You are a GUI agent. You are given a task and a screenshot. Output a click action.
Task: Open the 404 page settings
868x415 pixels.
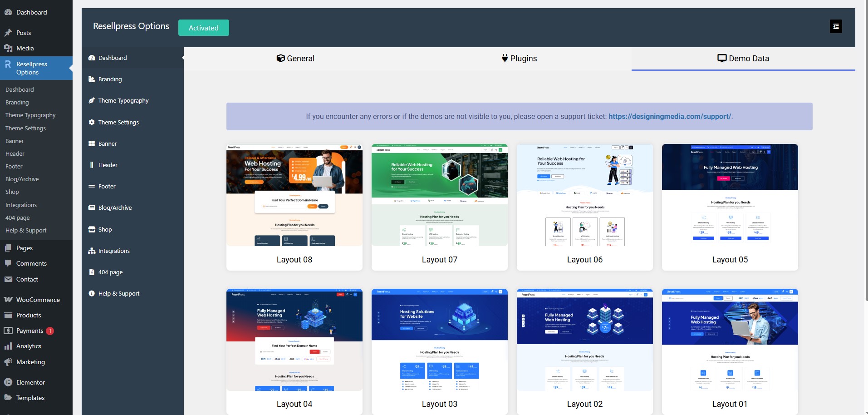[x=92, y=272]
